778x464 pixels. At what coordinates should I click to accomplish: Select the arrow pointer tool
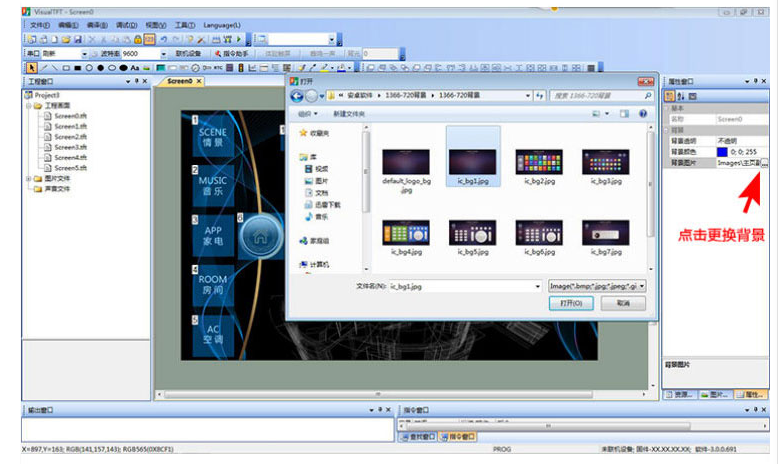(32, 68)
